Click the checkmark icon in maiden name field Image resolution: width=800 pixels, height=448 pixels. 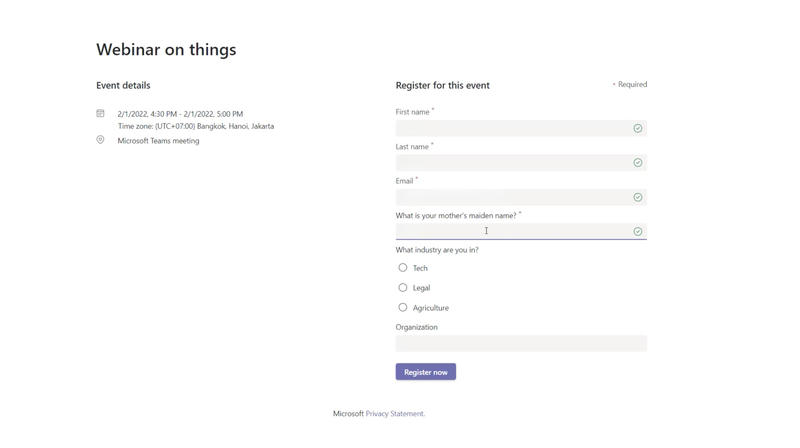coord(637,231)
